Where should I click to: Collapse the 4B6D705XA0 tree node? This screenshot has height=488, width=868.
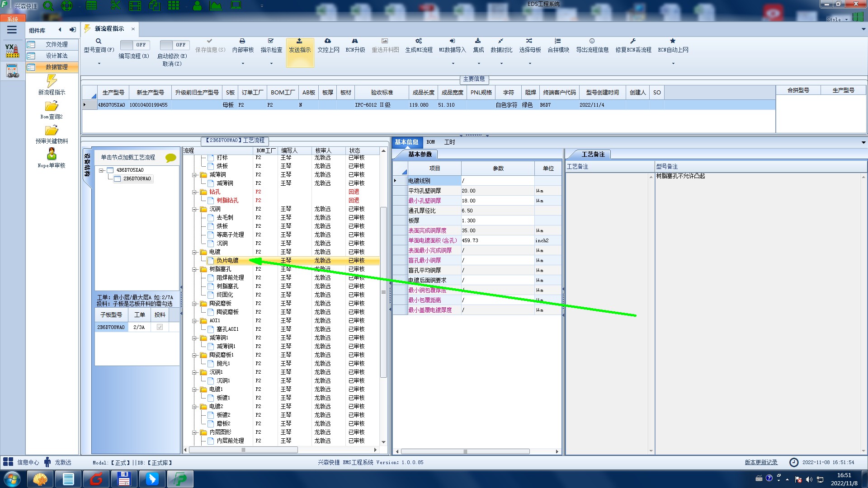coord(102,170)
